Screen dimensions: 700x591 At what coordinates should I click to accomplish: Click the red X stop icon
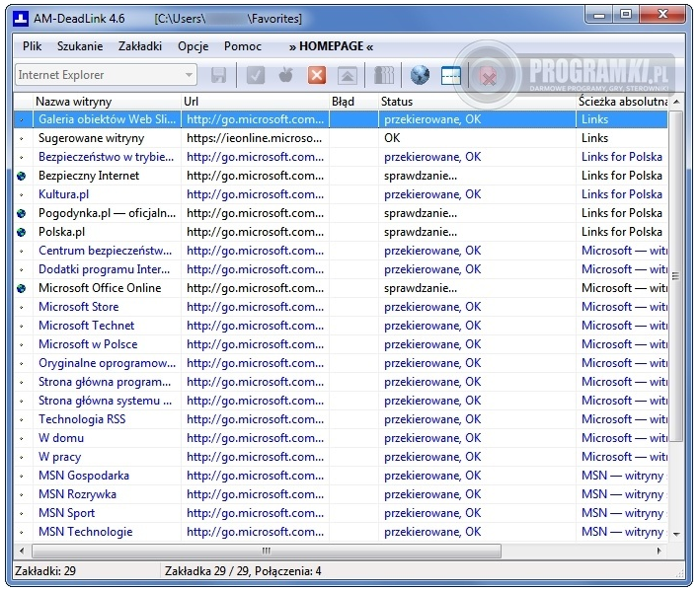317,75
